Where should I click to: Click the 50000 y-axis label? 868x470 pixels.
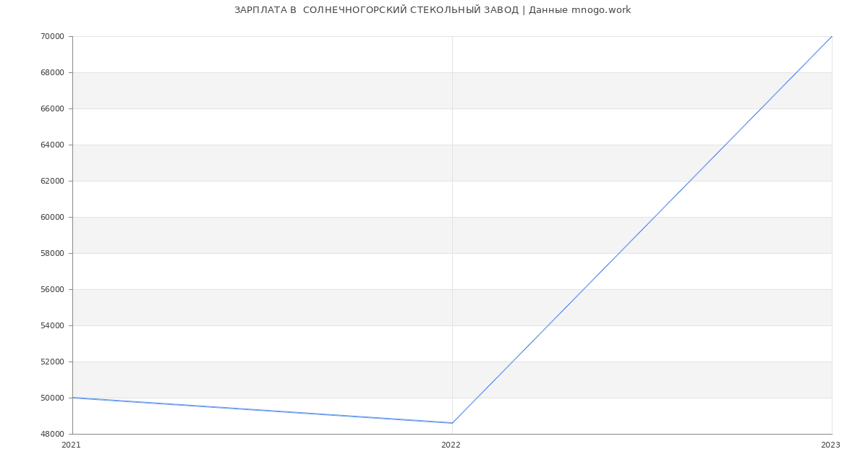pos(52,398)
